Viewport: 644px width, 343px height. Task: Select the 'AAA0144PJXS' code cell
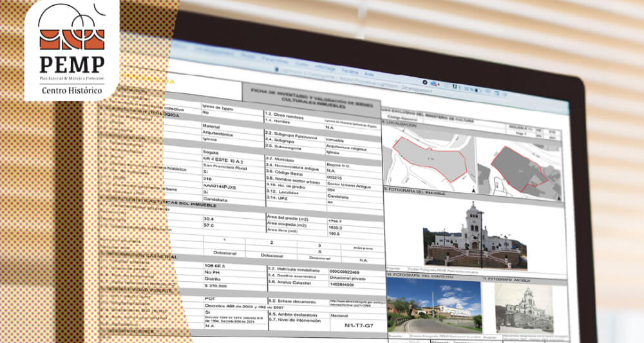point(220,185)
